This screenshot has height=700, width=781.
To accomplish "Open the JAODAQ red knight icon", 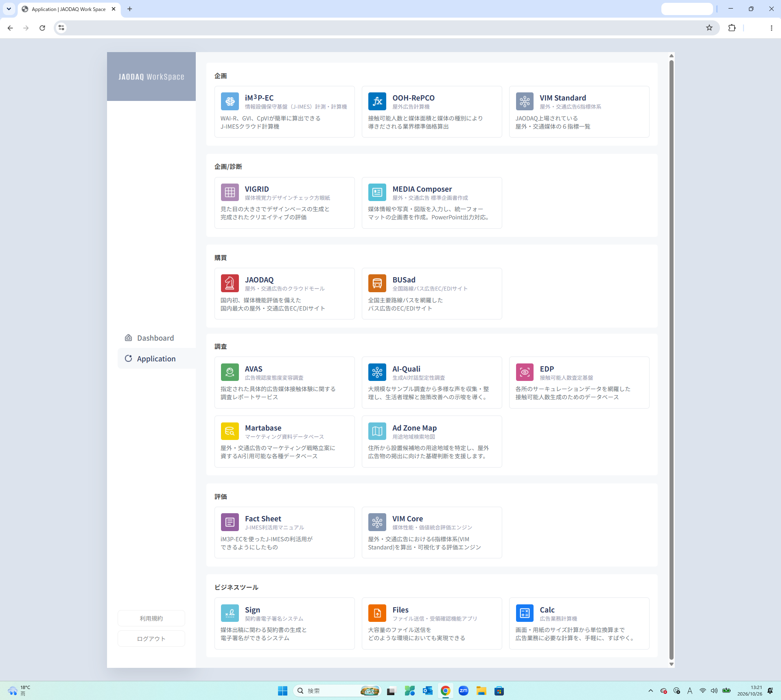I will pos(230,283).
